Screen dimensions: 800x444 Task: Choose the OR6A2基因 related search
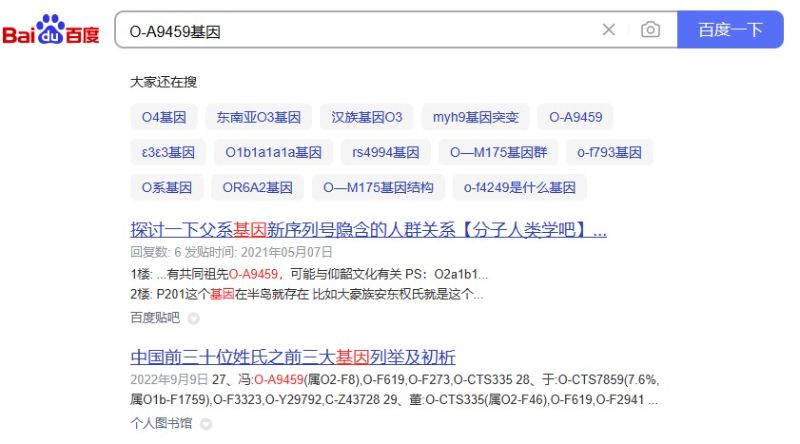(x=257, y=187)
